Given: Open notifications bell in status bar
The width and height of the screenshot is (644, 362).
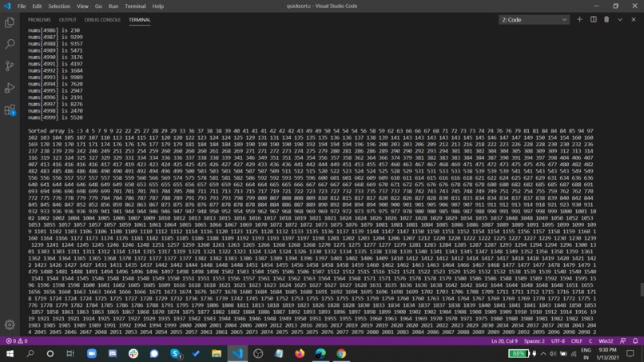Looking at the screenshot, I should (635, 340).
